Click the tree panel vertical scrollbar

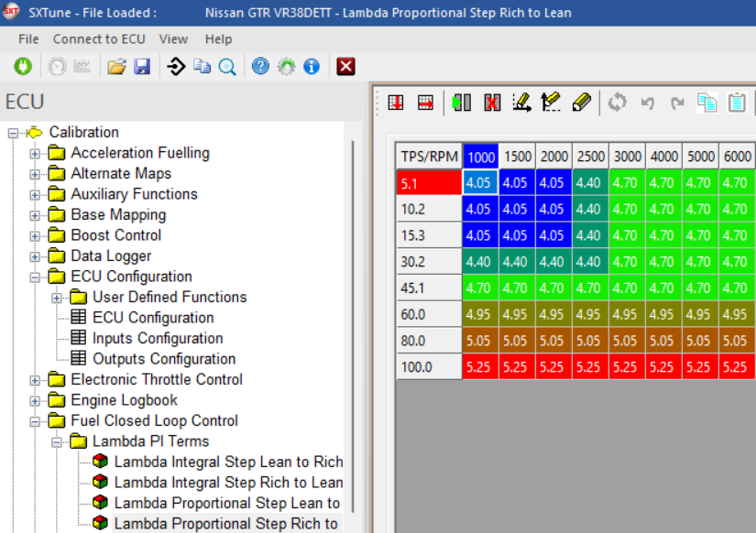coord(354,327)
